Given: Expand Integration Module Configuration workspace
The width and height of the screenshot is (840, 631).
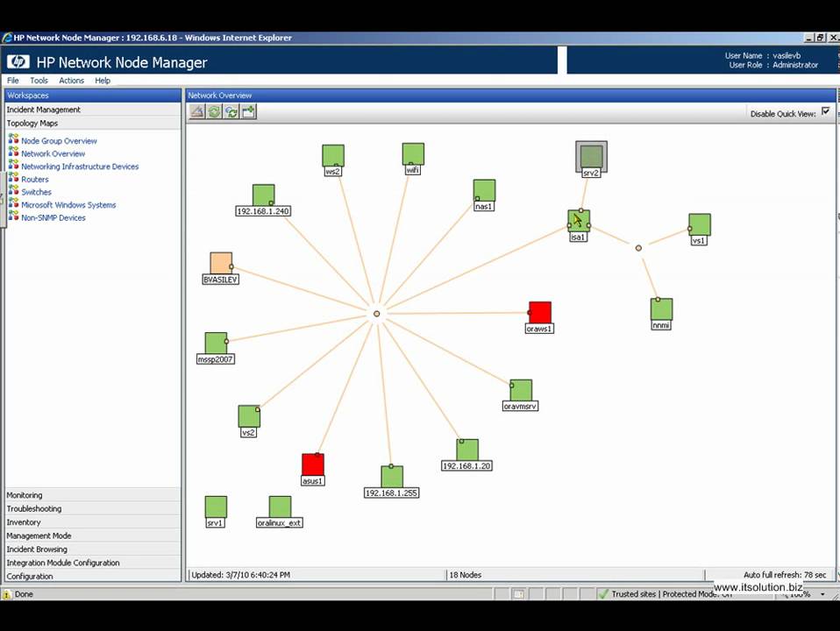Looking at the screenshot, I should coord(93,563).
